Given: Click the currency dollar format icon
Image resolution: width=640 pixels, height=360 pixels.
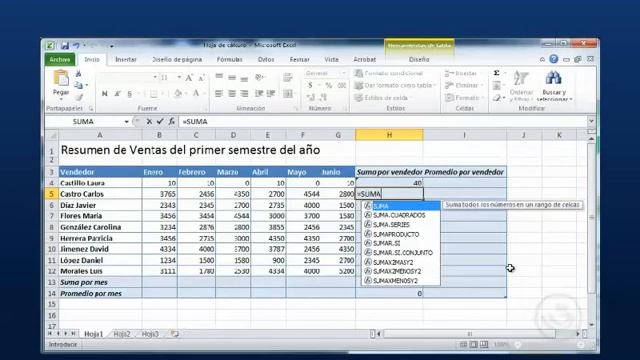Looking at the screenshot, I should 310,85.
